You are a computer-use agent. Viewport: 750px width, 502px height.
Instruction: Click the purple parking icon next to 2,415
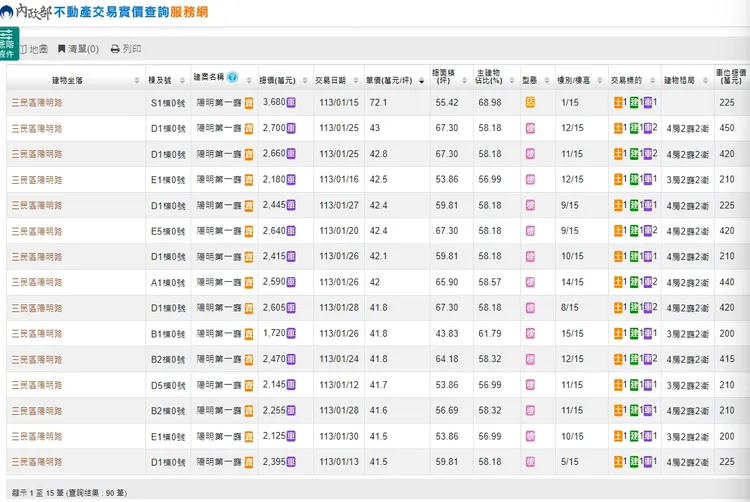coord(291,256)
